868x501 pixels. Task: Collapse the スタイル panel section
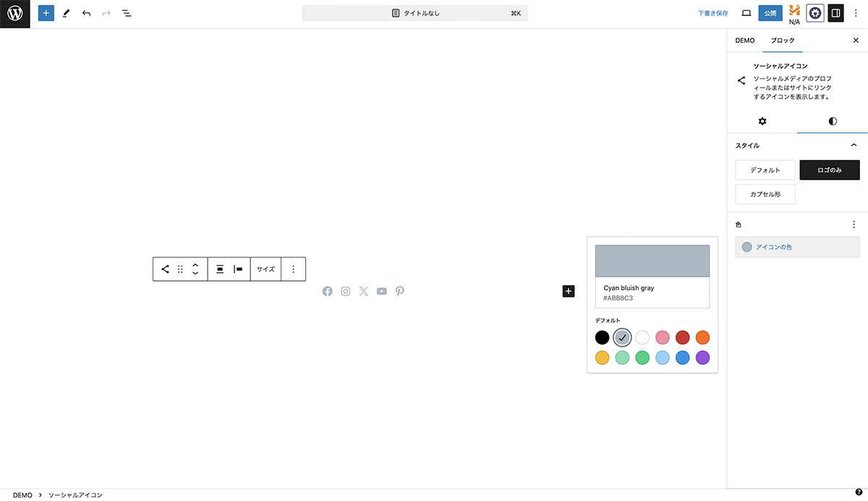854,146
